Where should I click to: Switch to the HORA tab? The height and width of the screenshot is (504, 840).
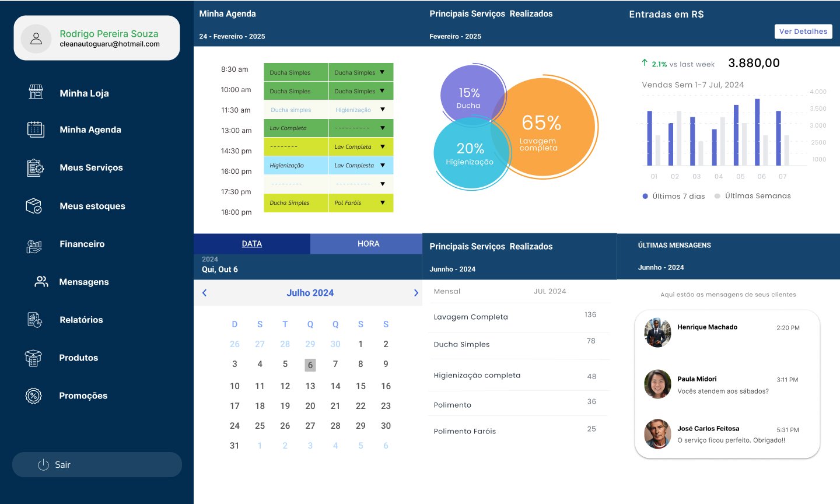tap(368, 244)
